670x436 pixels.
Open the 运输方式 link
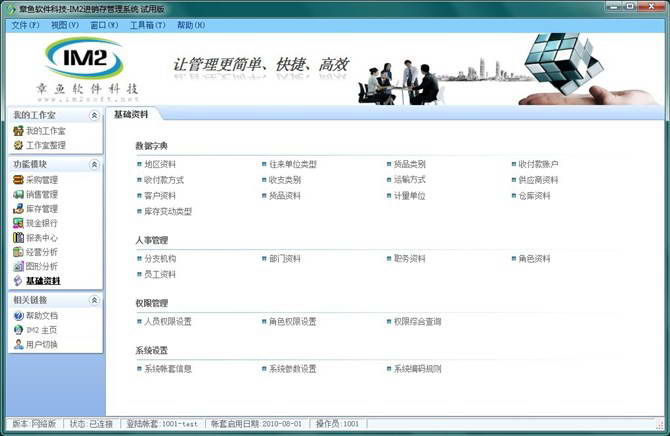click(x=409, y=180)
